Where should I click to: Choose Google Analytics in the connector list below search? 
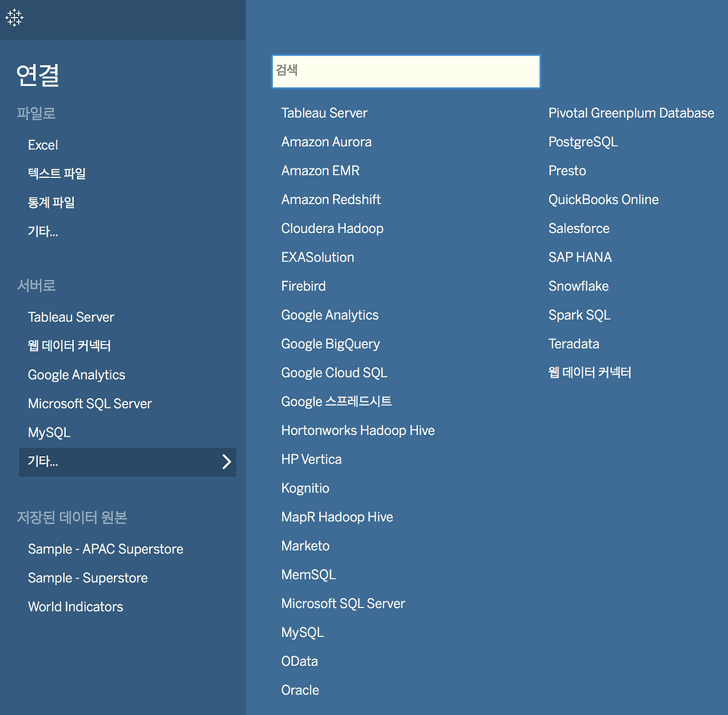click(x=330, y=315)
